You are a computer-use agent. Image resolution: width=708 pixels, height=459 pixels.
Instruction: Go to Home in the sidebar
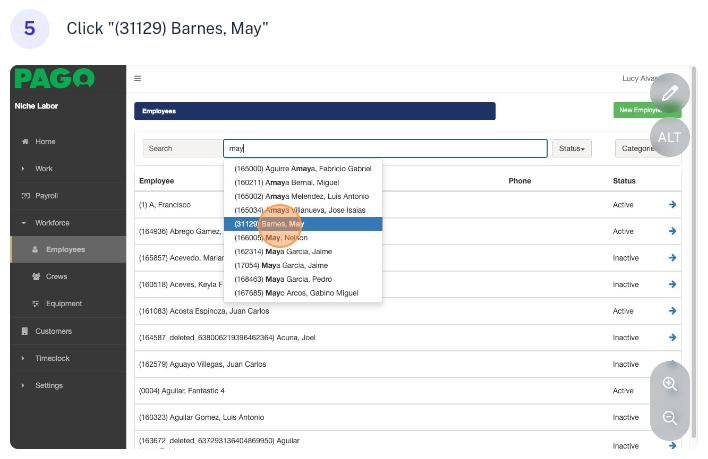coord(45,141)
